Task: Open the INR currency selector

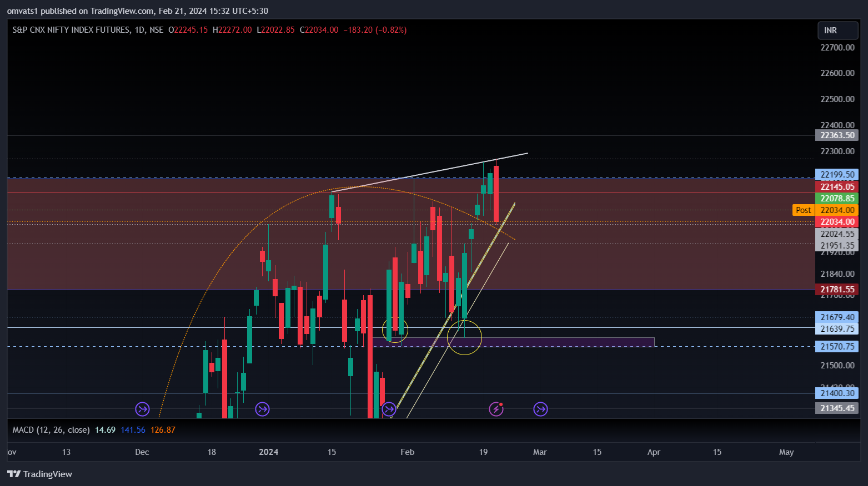Action: [x=837, y=31]
